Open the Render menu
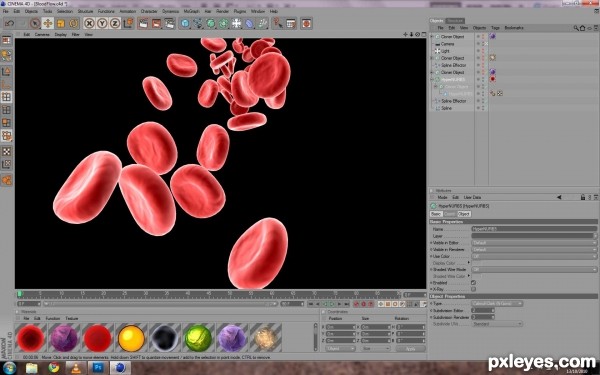Image resolution: width=600 pixels, height=375 pixels. coord(222,11)
